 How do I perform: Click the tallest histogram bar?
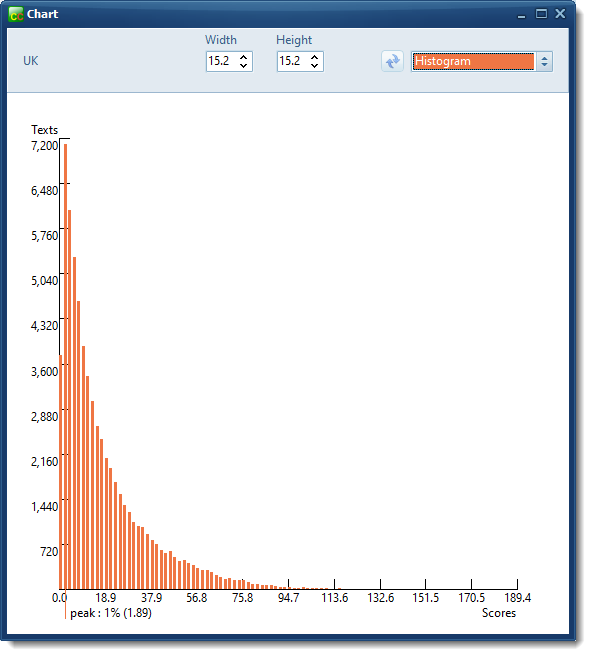point(65,366)
